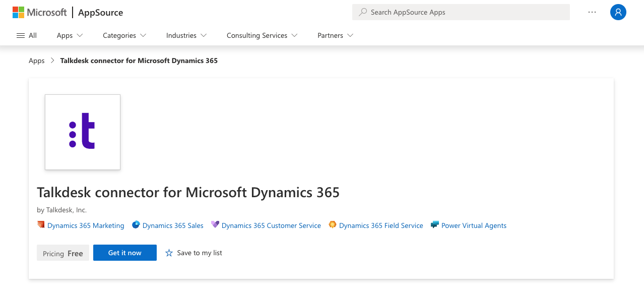Open the Apps dropdown
The width and height of the screenshot is (644, 291).
click(x=69, y=35)
